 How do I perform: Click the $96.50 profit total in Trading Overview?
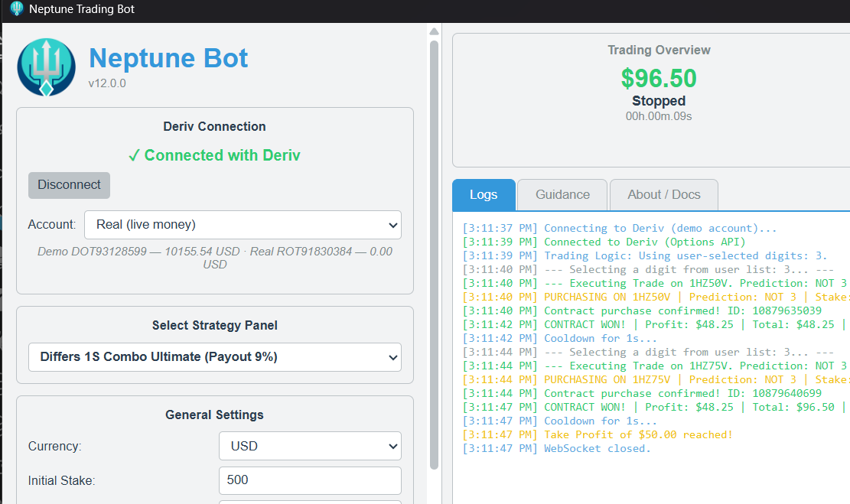[659, 79]
